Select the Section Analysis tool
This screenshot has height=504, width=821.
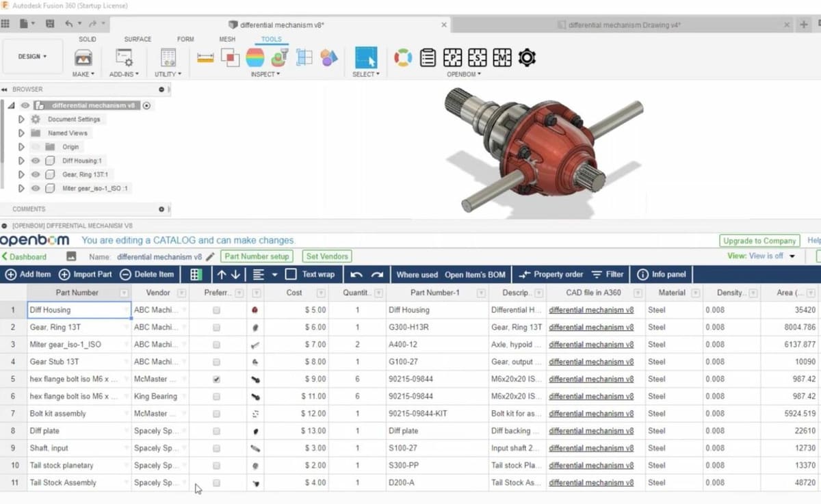click(304, 58)
